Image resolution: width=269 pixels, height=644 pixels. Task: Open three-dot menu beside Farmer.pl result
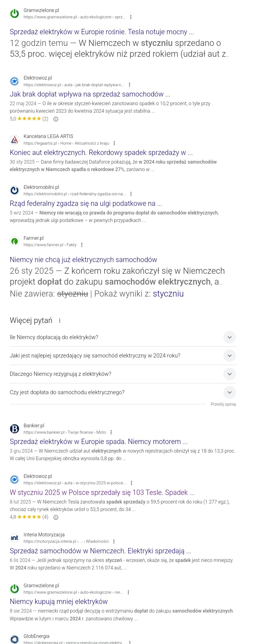(82, 245)
